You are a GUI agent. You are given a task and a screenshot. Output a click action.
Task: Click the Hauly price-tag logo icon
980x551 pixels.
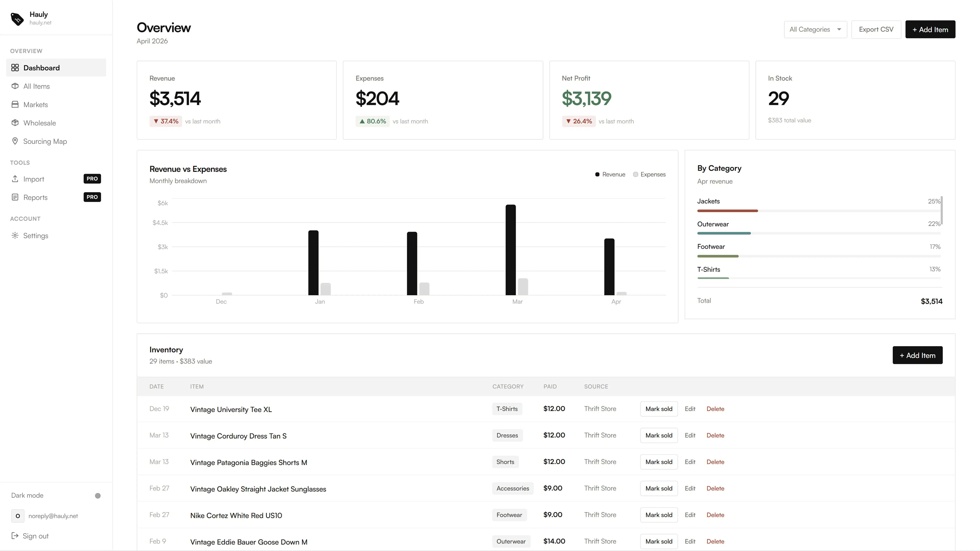17,19
